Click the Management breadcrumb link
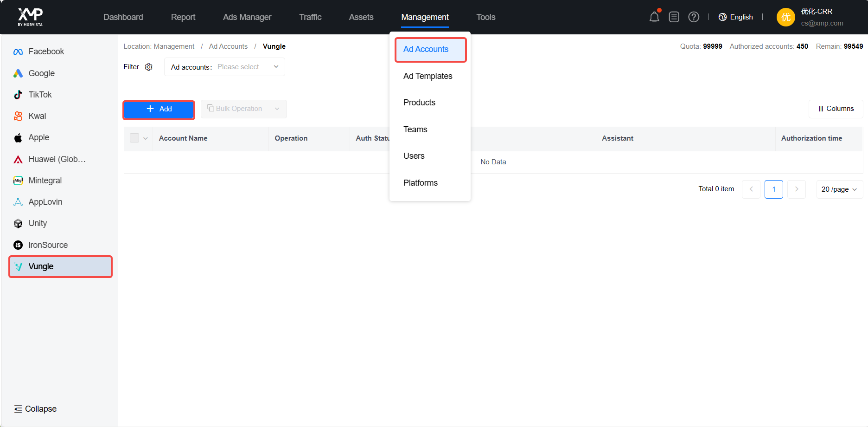 click(174, 46)
